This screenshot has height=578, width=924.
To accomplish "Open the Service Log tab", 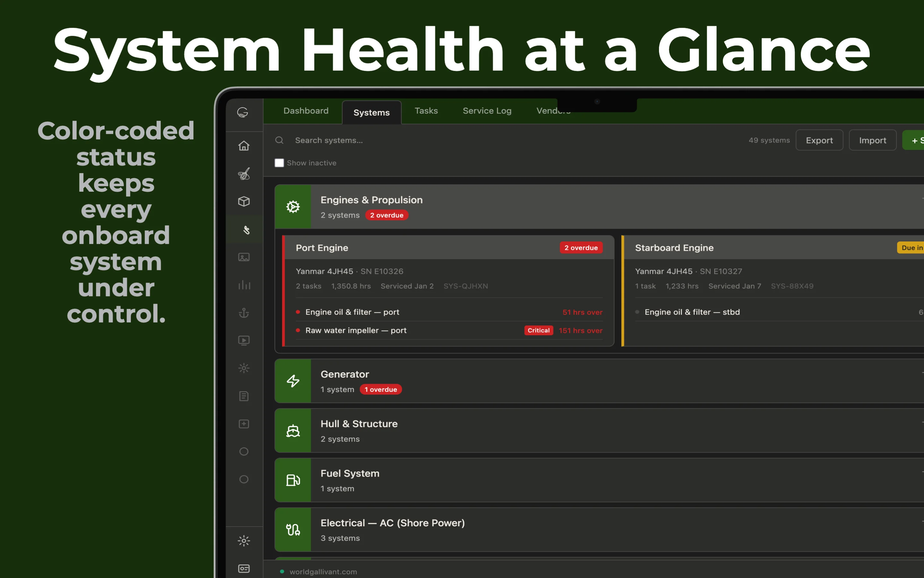I will point(487,111).
